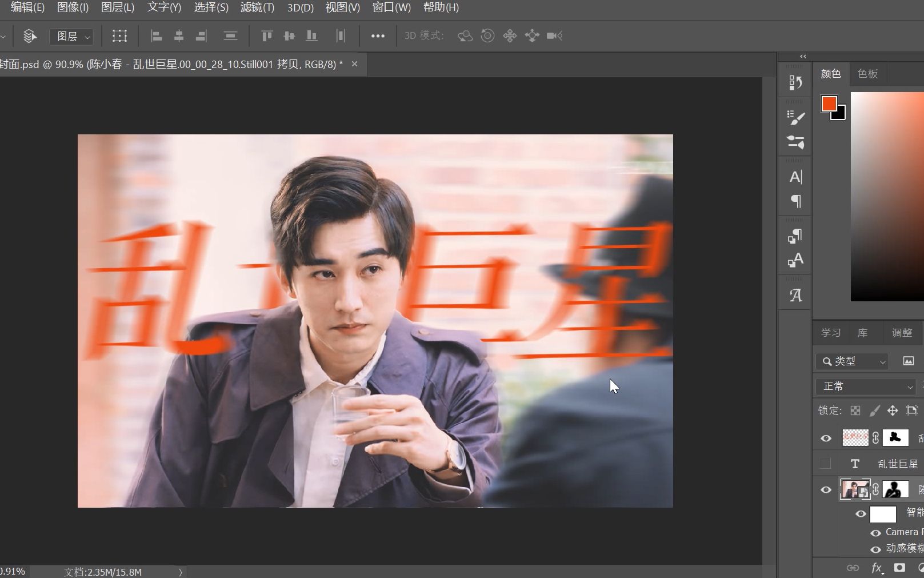
Task: Pick a color in the color field
Action: click(x=887, y=196)
